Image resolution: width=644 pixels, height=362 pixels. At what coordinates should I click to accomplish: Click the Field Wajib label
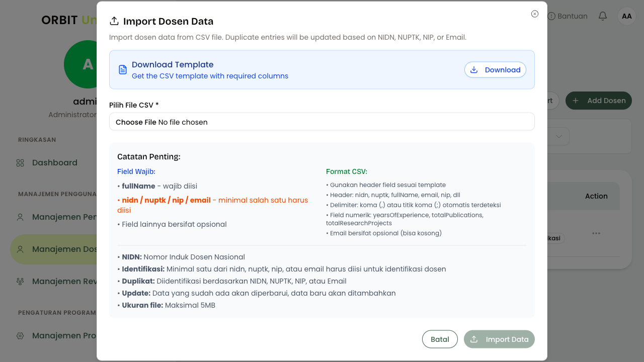[136, 171]
